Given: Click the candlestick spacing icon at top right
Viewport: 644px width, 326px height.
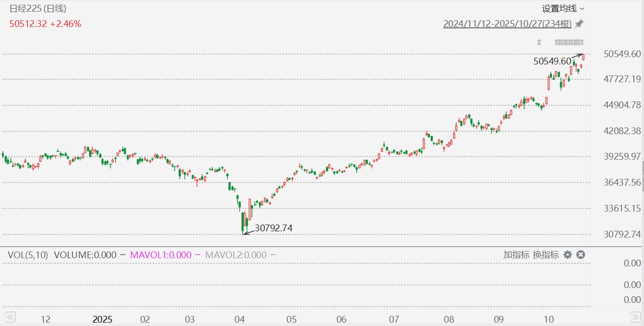Looking at the screenshot, I should click(569, 42).
